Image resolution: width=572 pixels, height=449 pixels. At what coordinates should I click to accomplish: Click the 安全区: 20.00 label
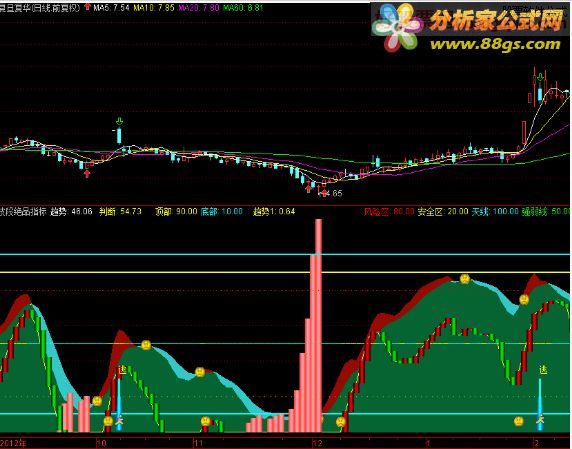pyautogui.click(x=443, y=212)
